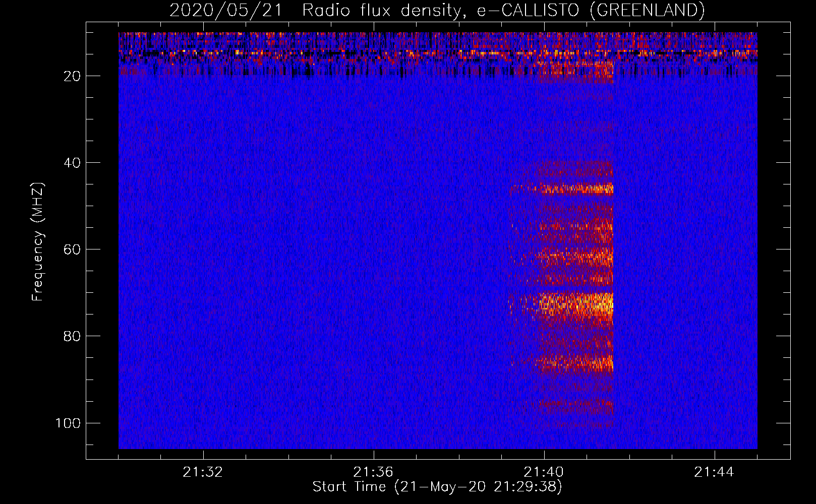Click the 'Start Time (21-May-20 21:29:38)' label
This screenshot has height=504, width=816.
coord(437,487)
